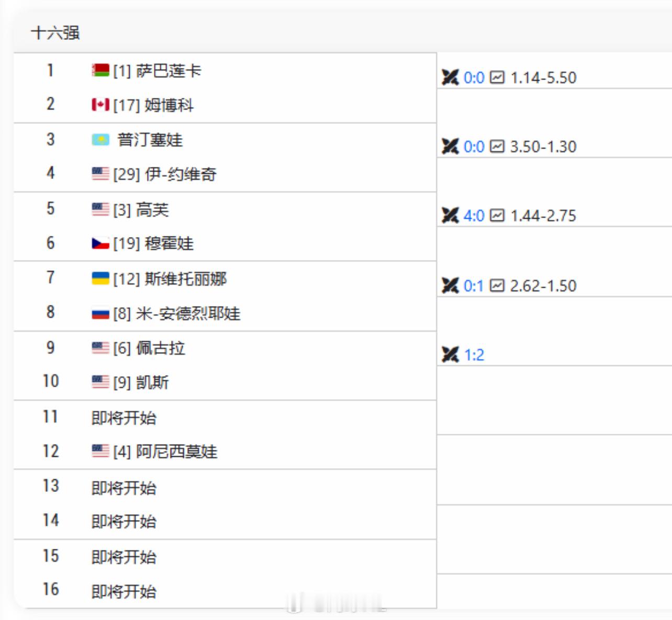The image size is (672, 620).
Task: Open the 1:2 head-to-head record link
Action: pyautogui.click(x=474, y=355)
